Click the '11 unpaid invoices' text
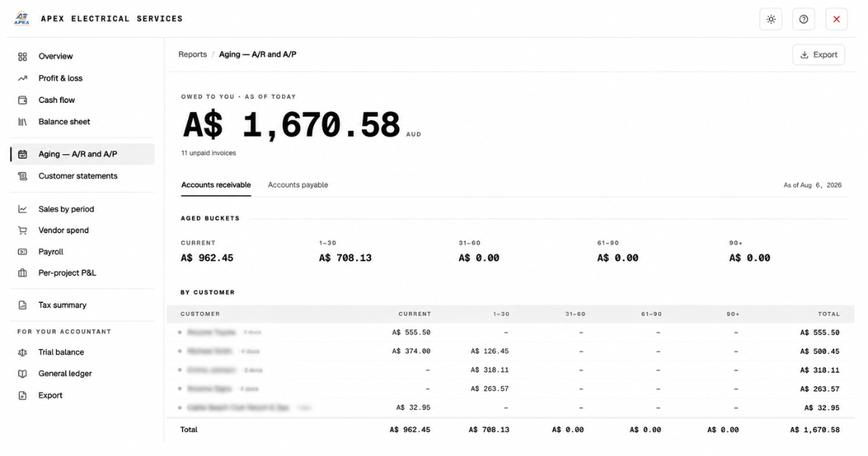Image resolution: width=868 pixels, height=456 pixels. pos(208,153)
